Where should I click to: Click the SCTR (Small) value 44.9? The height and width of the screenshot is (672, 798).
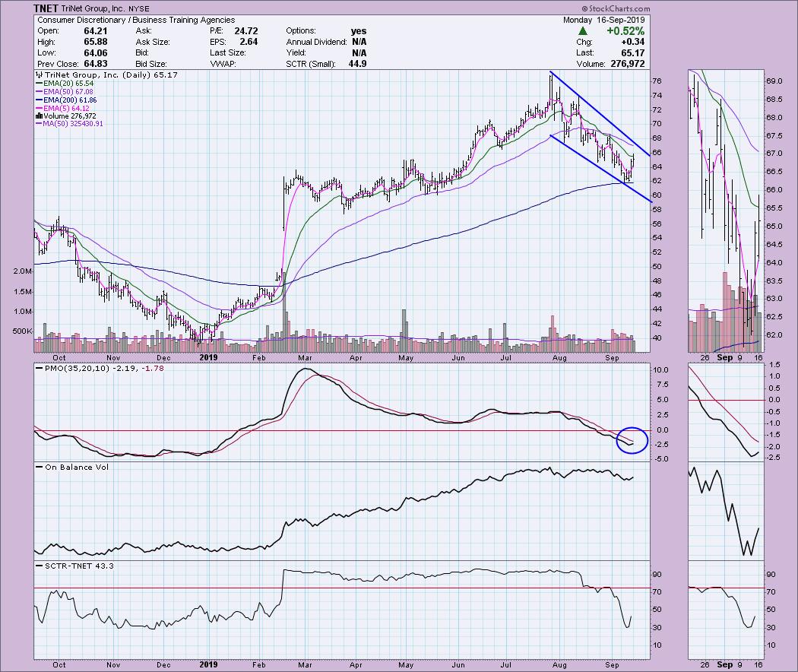click(x=356, y=64)
